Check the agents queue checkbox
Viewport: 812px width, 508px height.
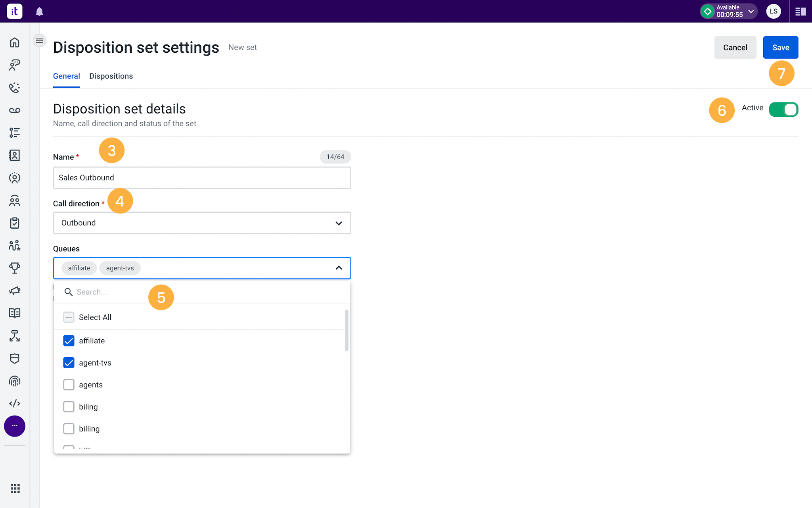coord(69,385)
